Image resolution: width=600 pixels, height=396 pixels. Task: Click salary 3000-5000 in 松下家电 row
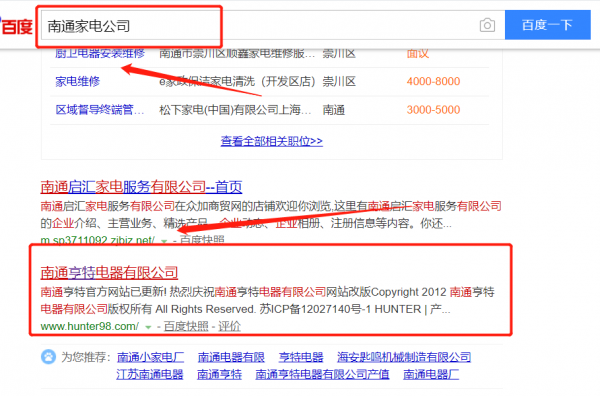433,110
